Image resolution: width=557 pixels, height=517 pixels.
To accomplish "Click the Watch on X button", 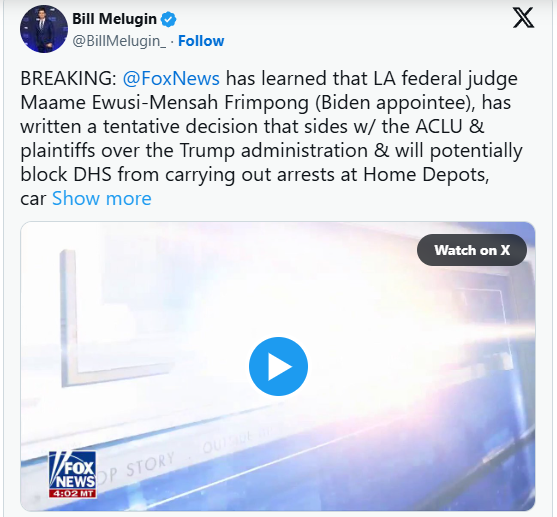I will pyautogui.click(x=472, y=250).
